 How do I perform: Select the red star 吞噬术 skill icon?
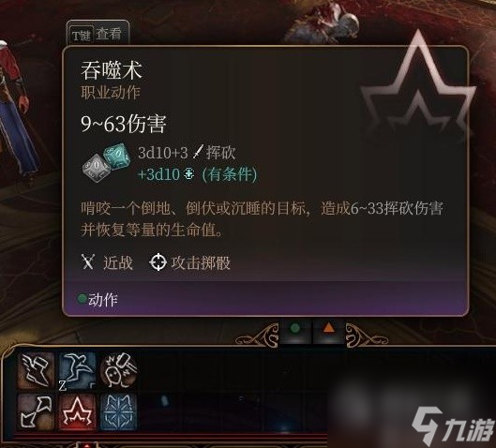coord(77,412)
